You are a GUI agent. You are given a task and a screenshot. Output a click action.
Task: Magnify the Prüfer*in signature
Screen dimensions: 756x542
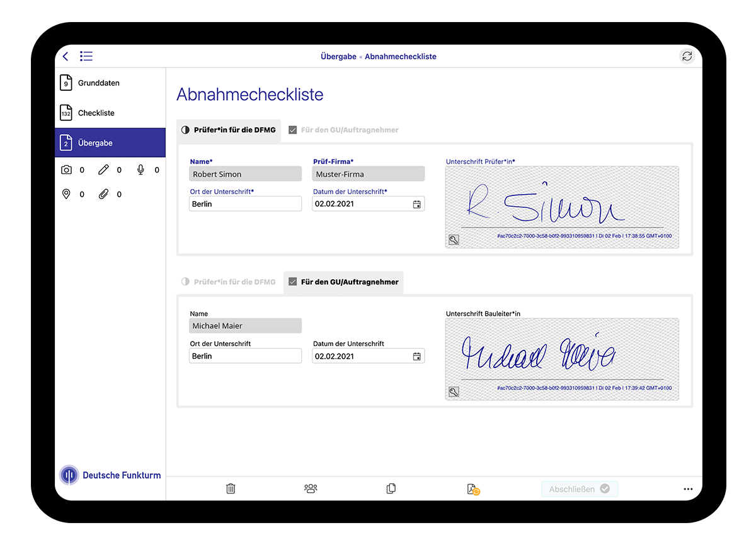(x=454, y=239)
